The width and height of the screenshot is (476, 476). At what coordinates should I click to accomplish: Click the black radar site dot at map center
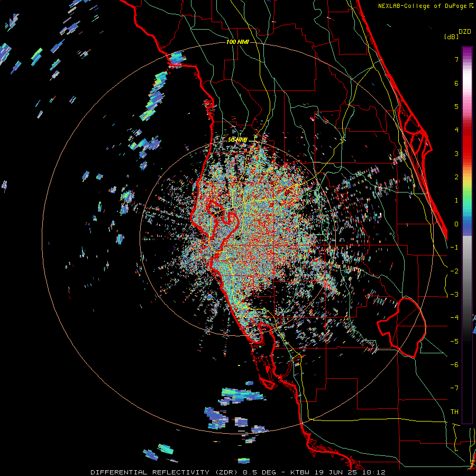coord(237,237)
